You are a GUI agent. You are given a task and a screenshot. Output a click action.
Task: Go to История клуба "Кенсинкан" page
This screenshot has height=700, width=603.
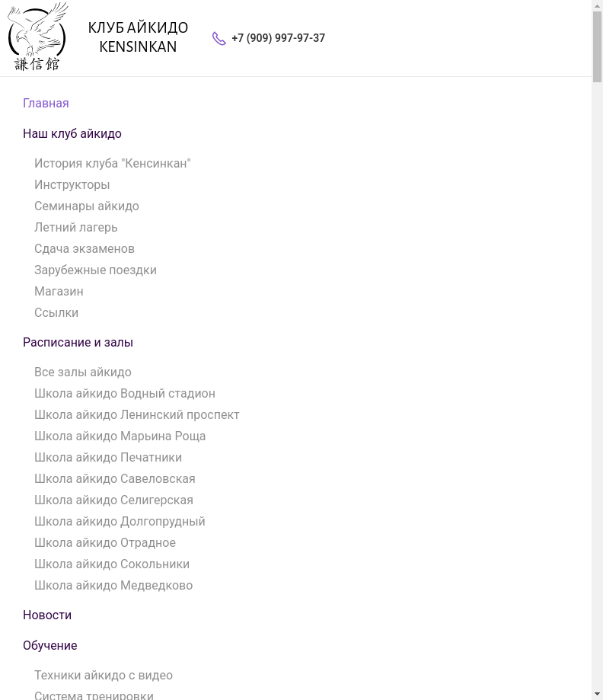(113, 164)
